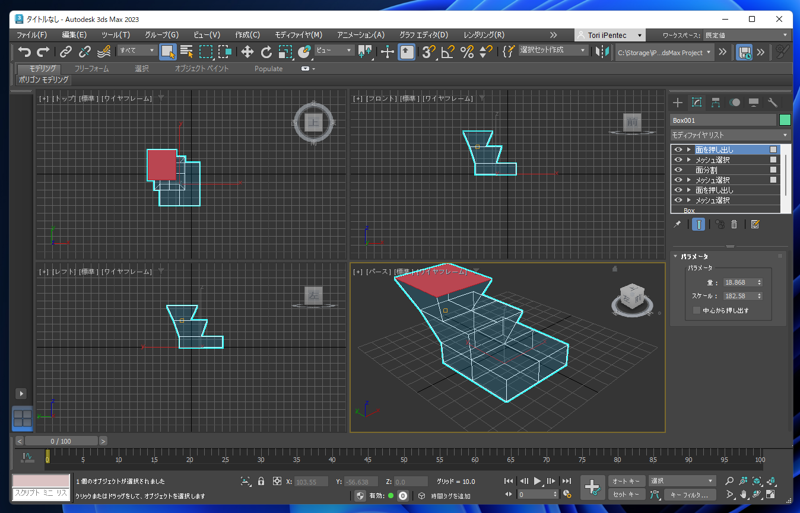Image resolution: width=800 pixels, height=513 pixels.
Task: Open Edit Named Selection Sets braces icon
Action: (509, 52)
